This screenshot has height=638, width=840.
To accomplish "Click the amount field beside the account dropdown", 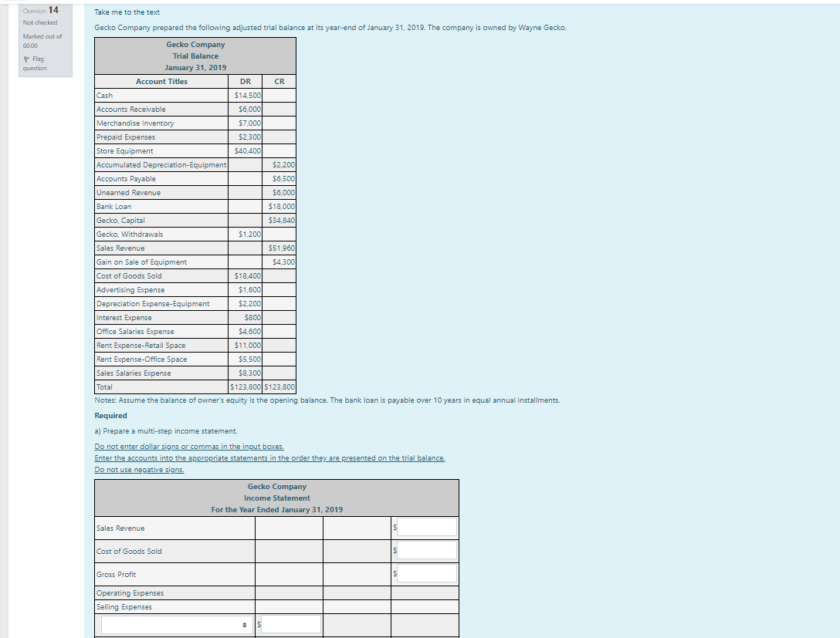I will pos(290,625).
